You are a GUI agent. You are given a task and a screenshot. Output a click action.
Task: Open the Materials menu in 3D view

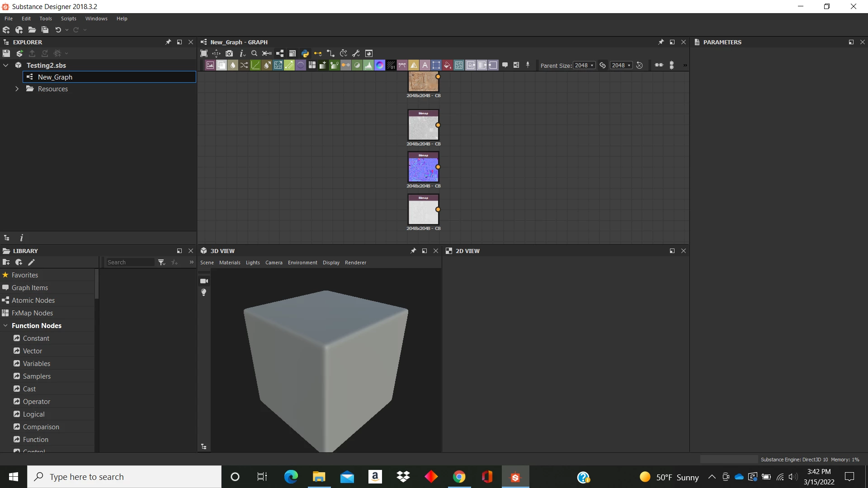[230, 263]
